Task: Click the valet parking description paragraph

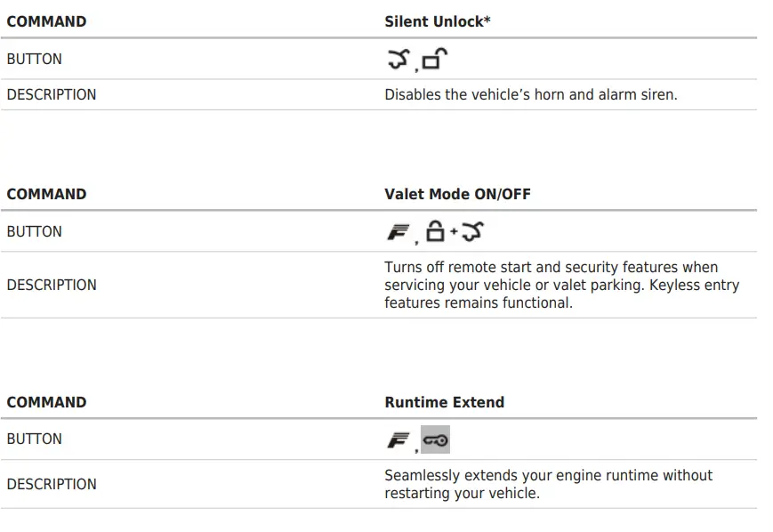Action: 561,285
